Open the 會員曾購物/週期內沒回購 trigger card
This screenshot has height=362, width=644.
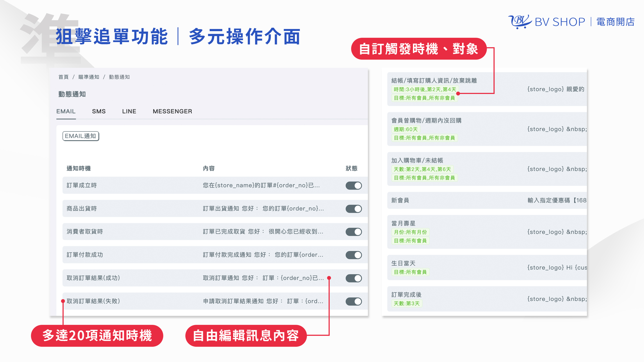point(487,129)
